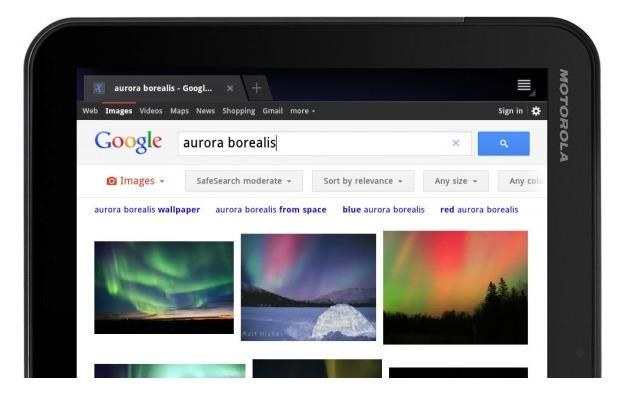The image size is (625, 415).
Task: Click the Sign in link
Action: (510, 111)
